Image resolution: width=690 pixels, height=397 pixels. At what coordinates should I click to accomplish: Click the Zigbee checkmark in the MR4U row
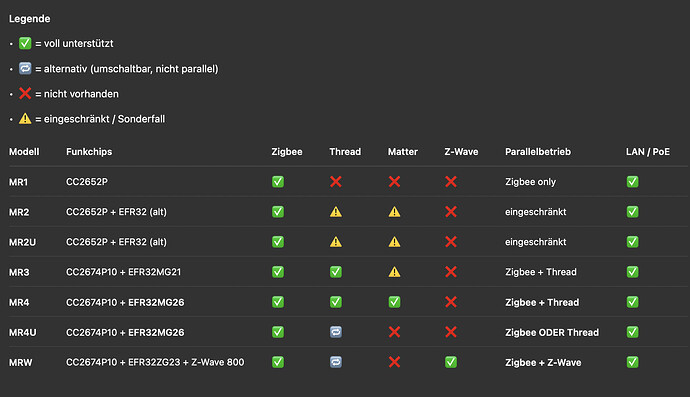(x=278, y=332)
